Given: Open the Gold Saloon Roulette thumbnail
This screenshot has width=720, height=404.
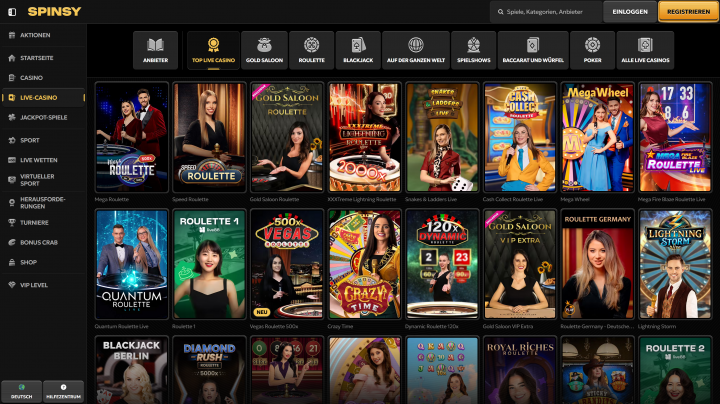Looking at the screenshot, I should coord(287,137).
